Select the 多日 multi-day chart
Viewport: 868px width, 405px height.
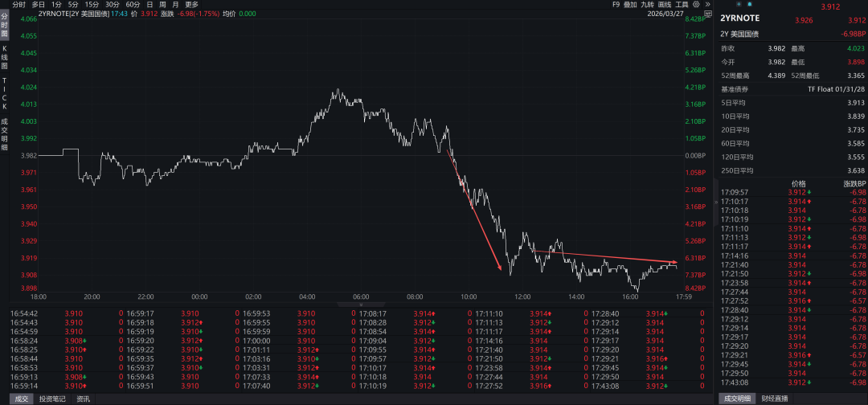(x=39, y=4)
